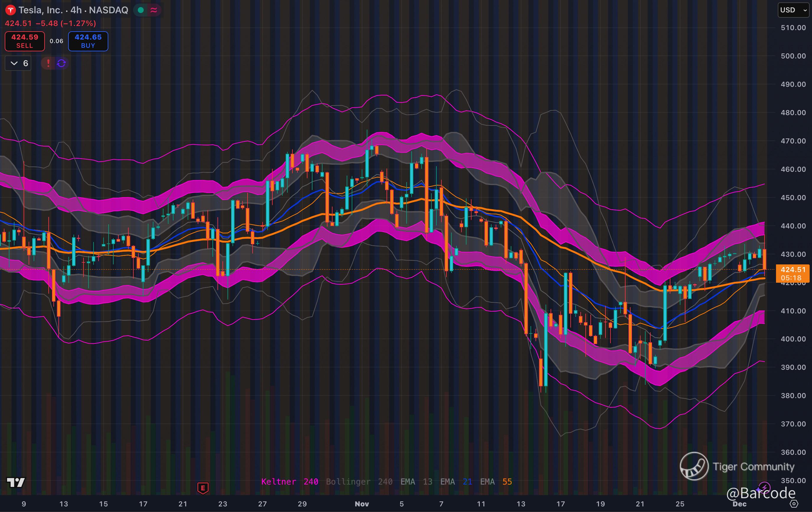Toggle the Keltner 240 indicator label

289,482
